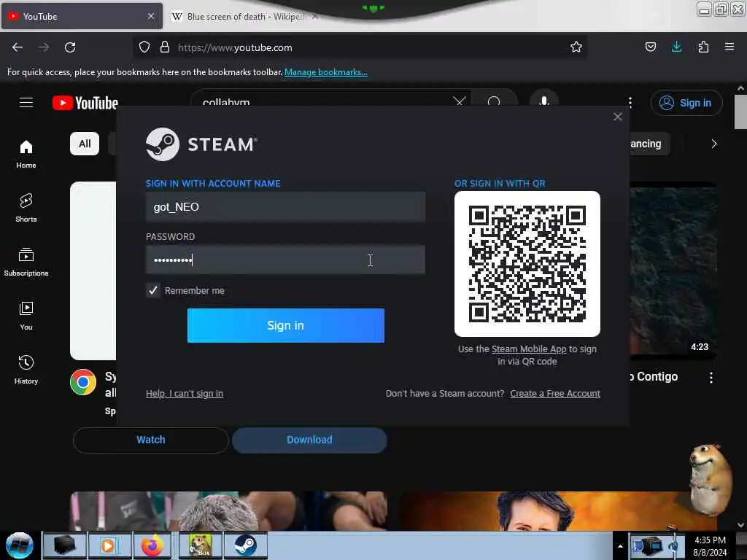
Task: Open Create a Free Account link
Action: tap(555, 393)
